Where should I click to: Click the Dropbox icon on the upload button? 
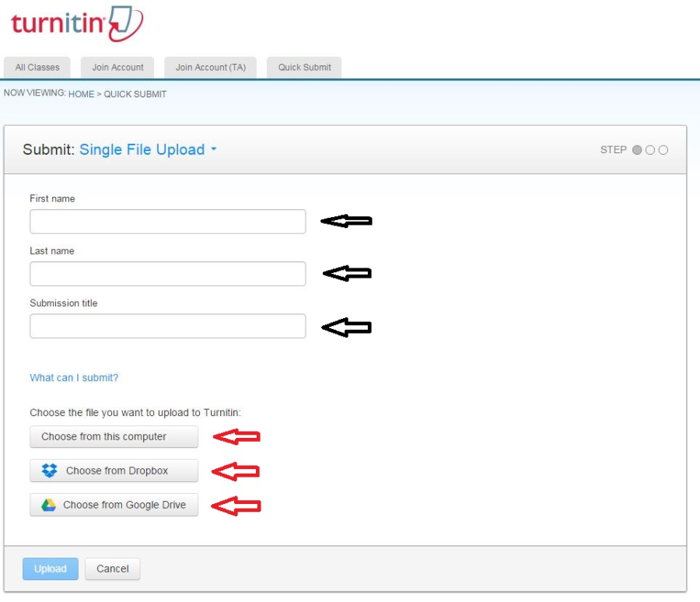(49, 471)
